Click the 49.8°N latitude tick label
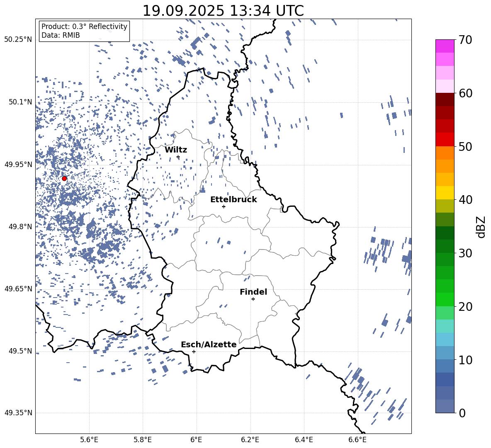The image size is (491, 448). tap(18, 227)
